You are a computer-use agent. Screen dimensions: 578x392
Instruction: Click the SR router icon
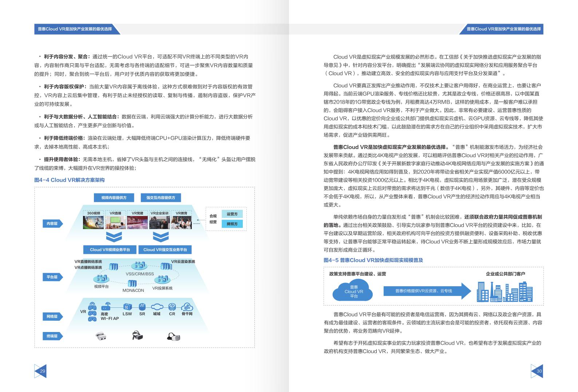pos(142,307)
